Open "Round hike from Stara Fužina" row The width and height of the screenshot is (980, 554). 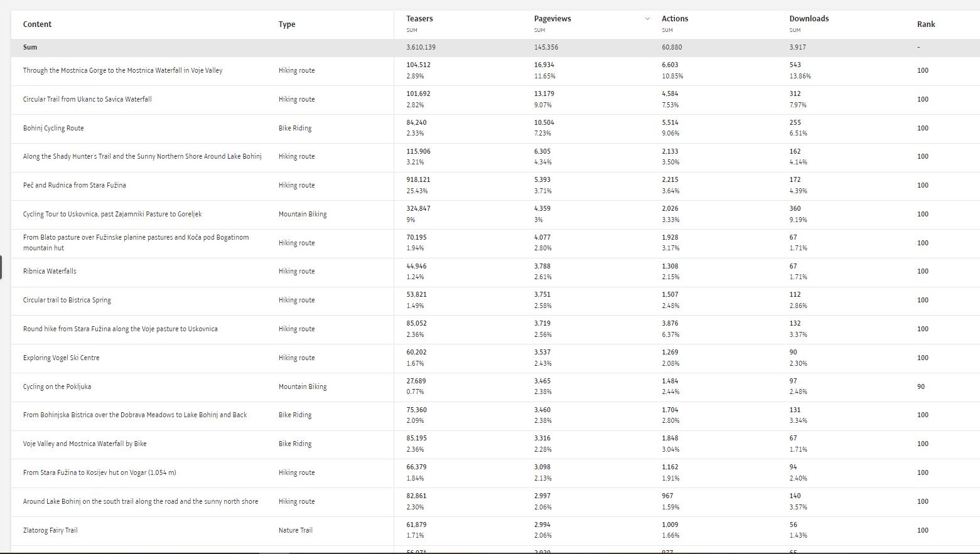click(121, 329)
